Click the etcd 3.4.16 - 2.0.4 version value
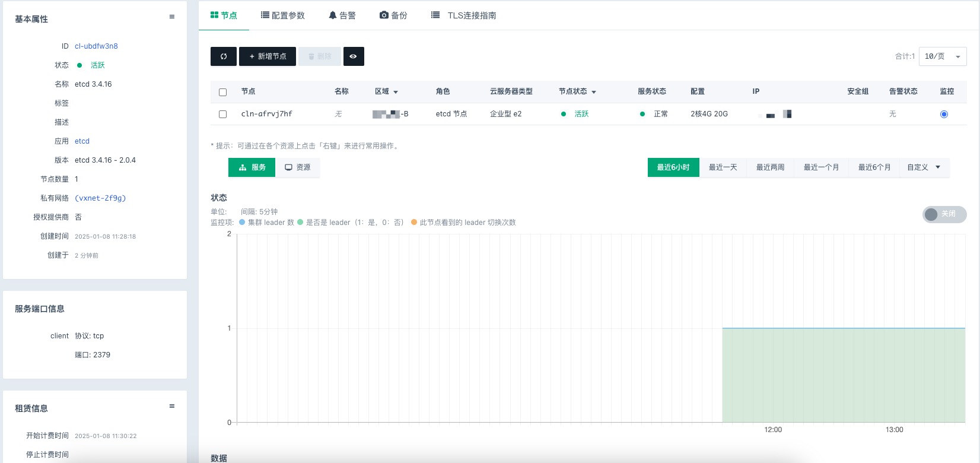The height and width of the screenshot is (463, 980). click(105, 160)
